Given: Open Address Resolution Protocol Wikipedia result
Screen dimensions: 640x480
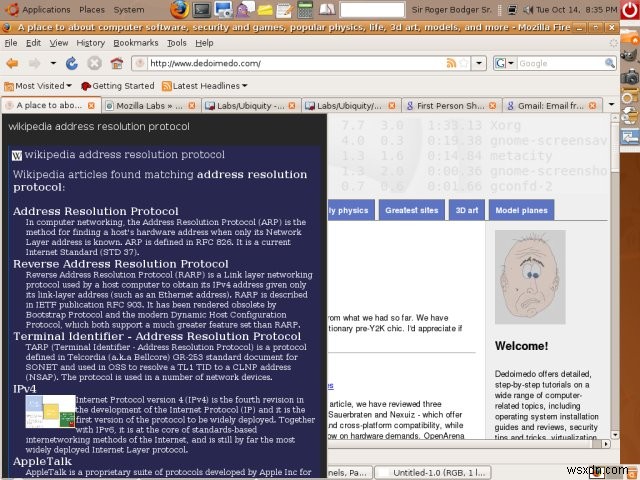Looking at the screenshot, I should (x=96, y=211).
